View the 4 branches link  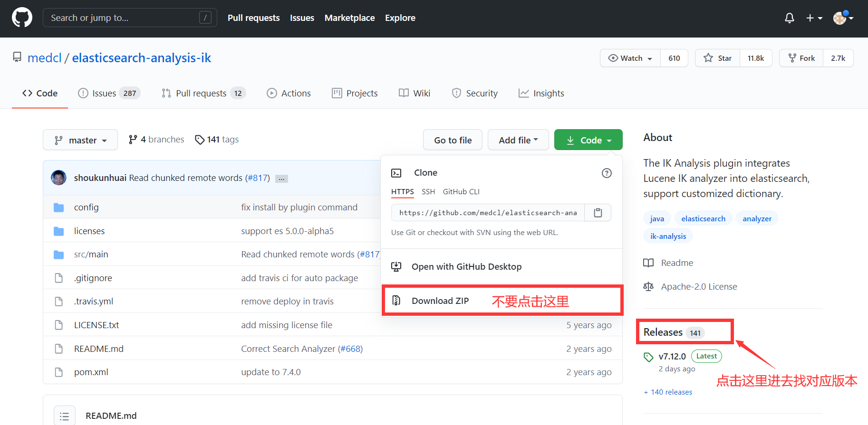coord(156,140)
